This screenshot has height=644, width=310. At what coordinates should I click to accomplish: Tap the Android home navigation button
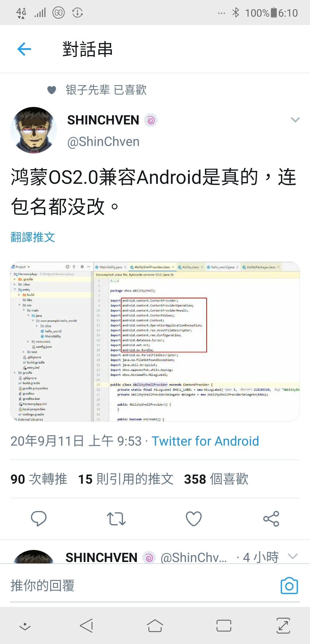click(x=155, y=625)
